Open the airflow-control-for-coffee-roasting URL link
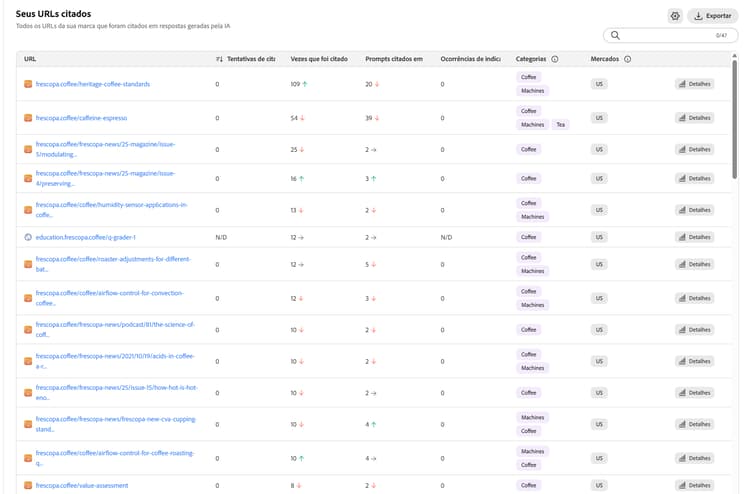Screen dimensions: 750x494 coord(115,458)
